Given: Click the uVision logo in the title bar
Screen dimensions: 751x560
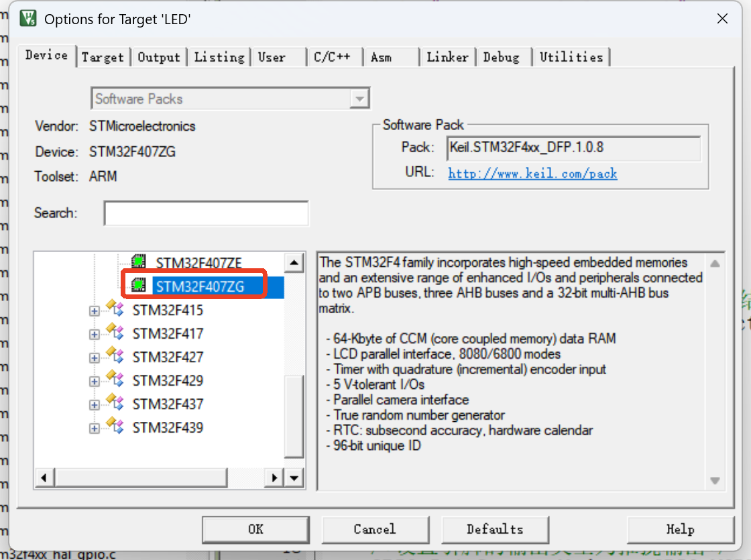Looking at the screenshot, I should (27, 19).
